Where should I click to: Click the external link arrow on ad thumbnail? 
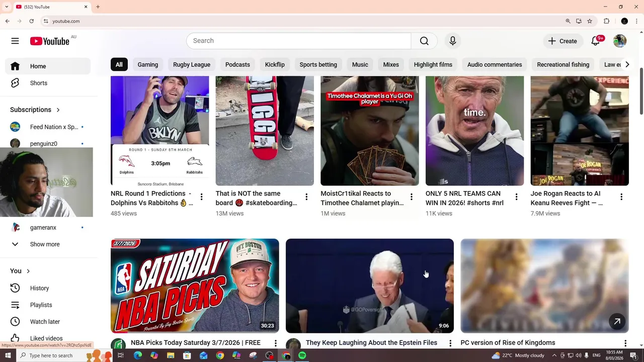617,321
